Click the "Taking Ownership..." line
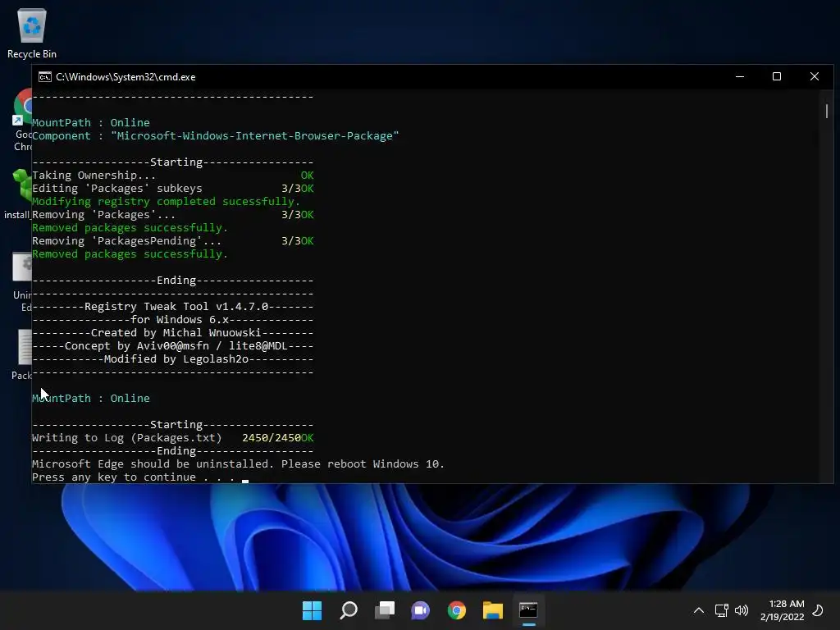 pyautogui.click(x=94, y=176)
